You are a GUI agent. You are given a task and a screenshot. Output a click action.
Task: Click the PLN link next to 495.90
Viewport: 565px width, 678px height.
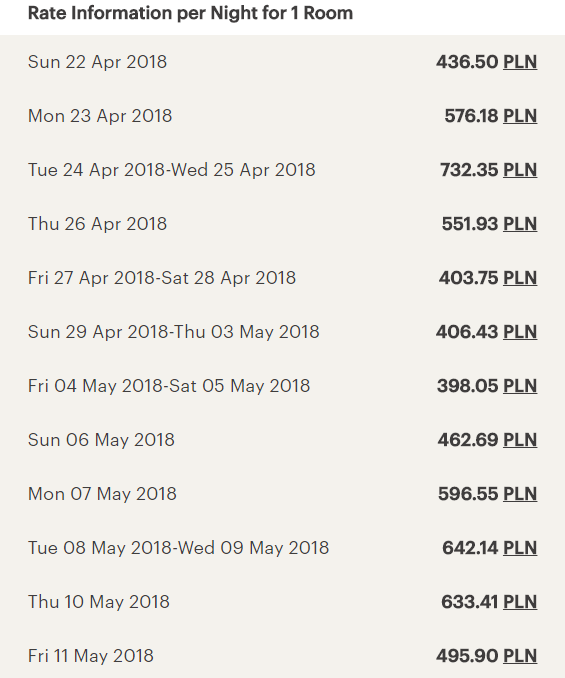520,656
